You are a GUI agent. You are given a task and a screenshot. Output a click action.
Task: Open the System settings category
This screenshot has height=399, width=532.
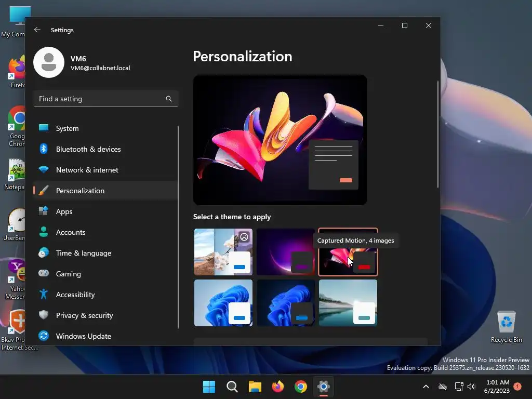tap(105, 128)
